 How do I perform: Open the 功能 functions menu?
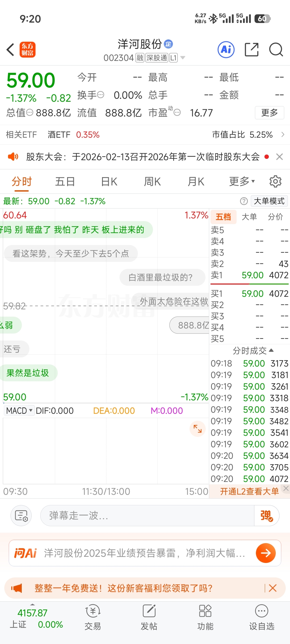pyautogui.click(x=205, y=618)
